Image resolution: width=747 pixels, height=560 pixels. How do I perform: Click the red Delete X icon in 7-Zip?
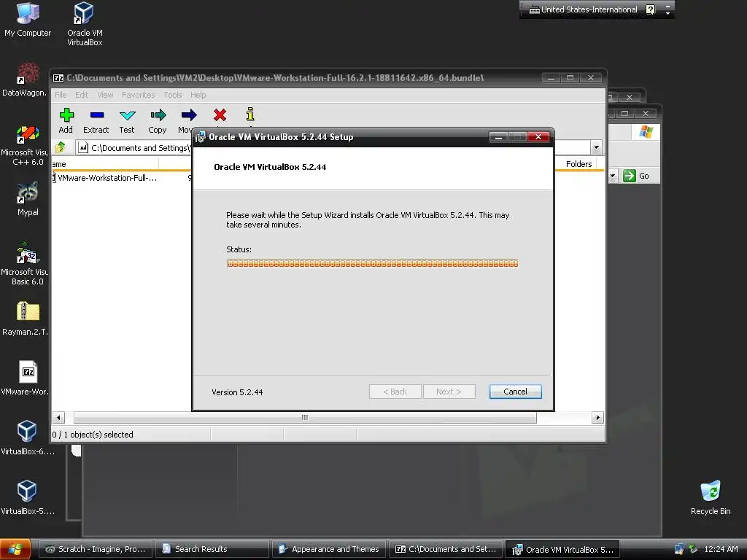220,114
